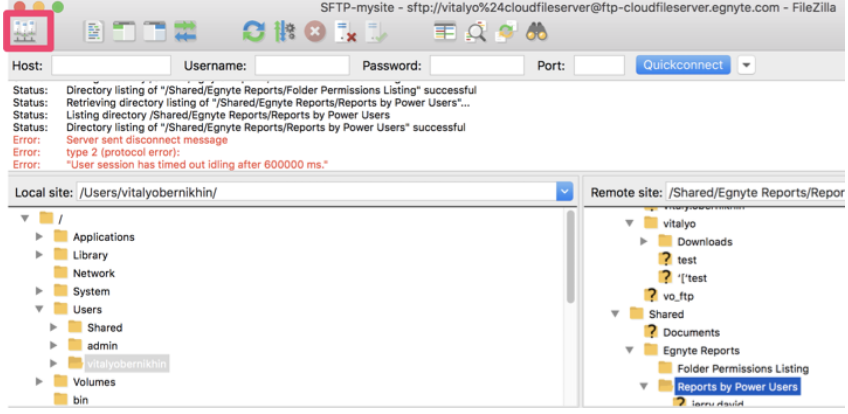Open directory listing filters dialog
Viewport: 848px width, 414px height.
coord(445,32)
